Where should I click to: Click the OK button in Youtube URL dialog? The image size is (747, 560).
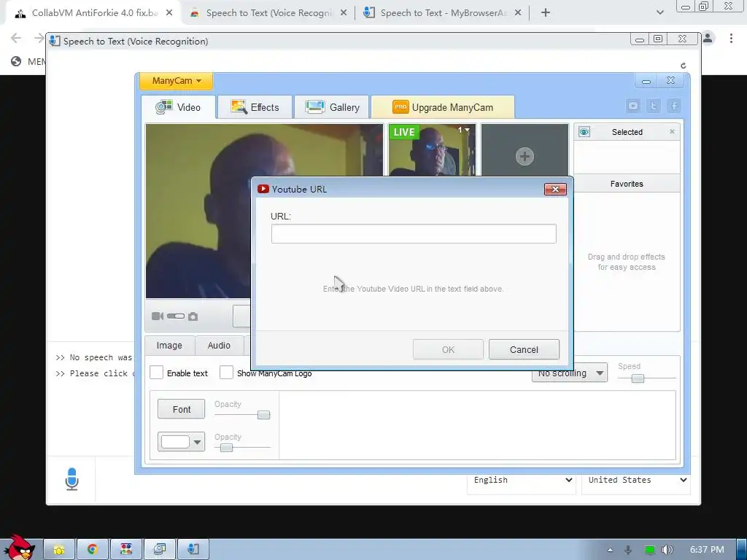click(448, 349)
